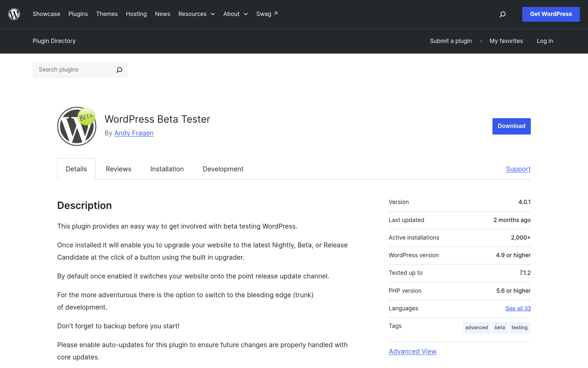Go to Plugin Directory
588x368 pixels.
tap(54, 41)
